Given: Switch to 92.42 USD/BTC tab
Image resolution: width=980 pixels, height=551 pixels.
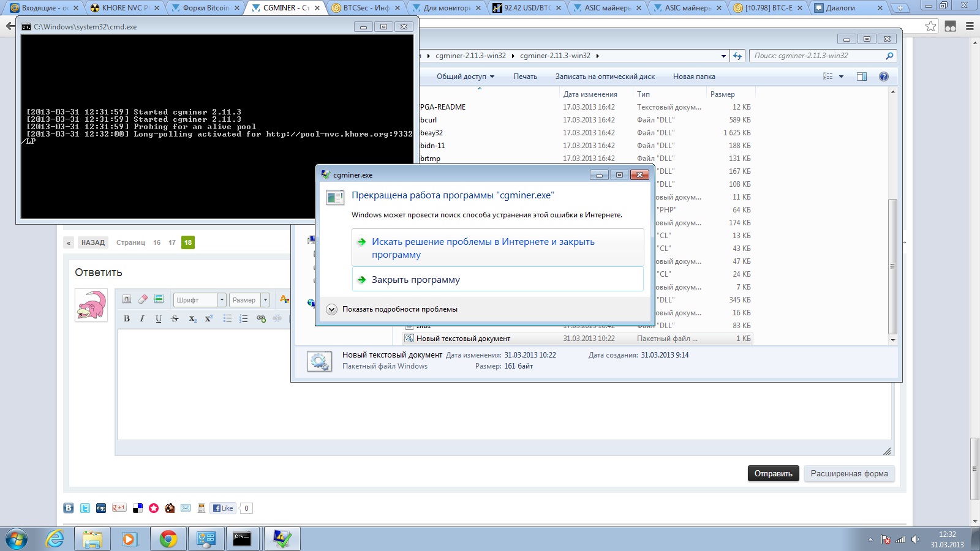Looking at the screenshot, I should pyautogui.click(x=526, y=8).
